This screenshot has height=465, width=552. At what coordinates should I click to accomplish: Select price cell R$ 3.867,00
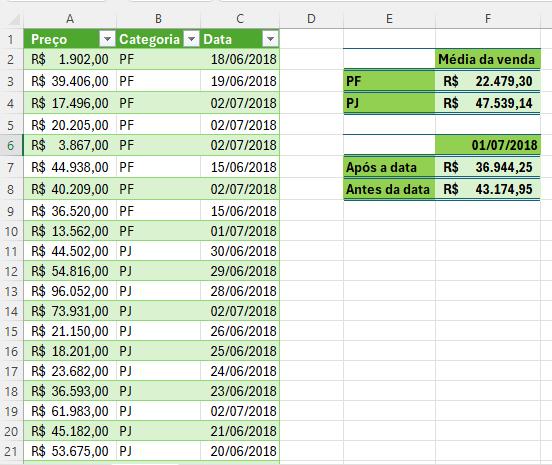[70, 145]
